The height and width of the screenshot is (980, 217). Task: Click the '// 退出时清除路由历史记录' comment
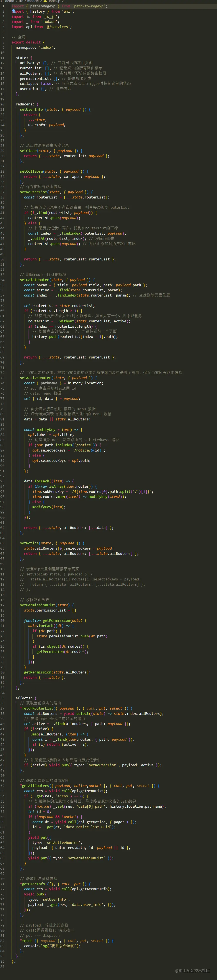(x=44, y=146)
